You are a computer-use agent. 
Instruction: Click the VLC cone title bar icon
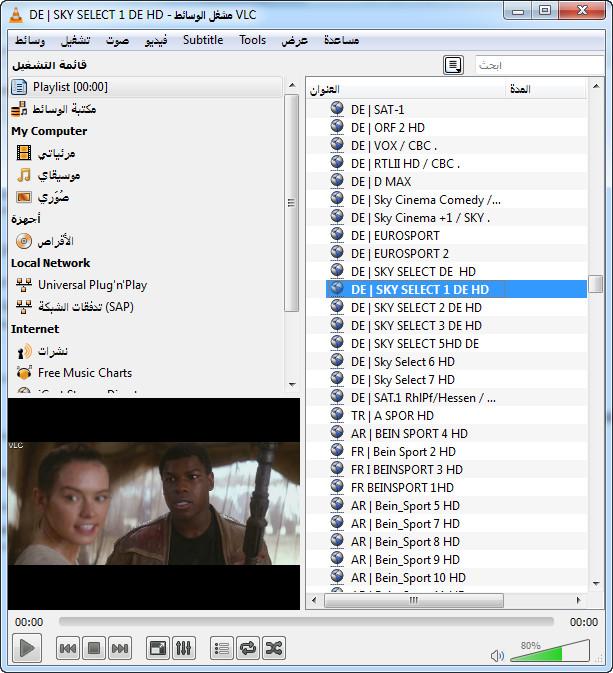tap(16, 14)
